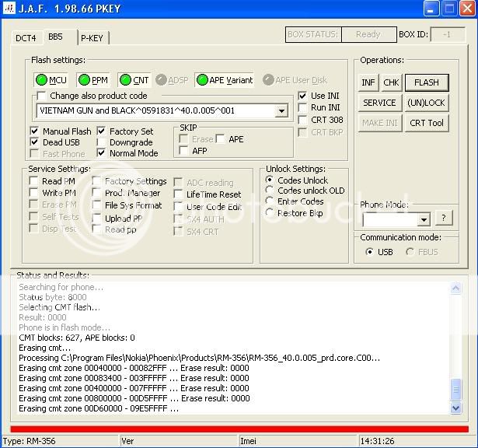Screen dimensions: 478x448
Task: Uncheck the Dead USB checkbox
Action: [x=34, y=142]
